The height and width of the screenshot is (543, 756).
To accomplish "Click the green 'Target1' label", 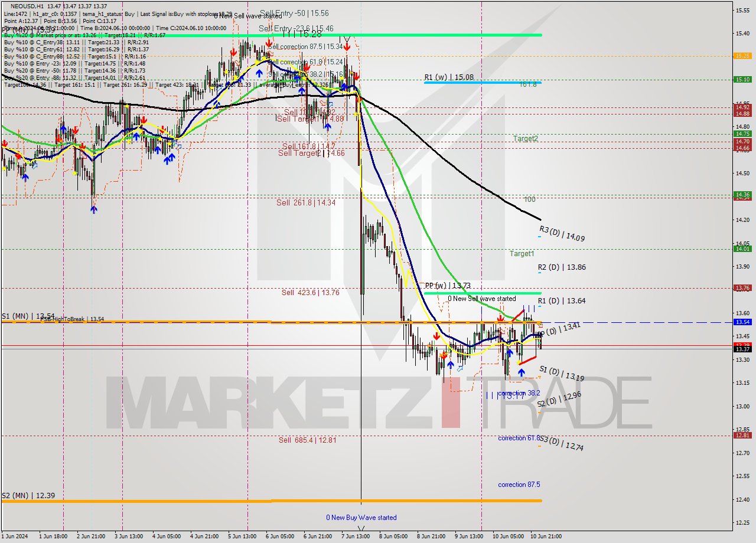I will [x=523, y=254].
